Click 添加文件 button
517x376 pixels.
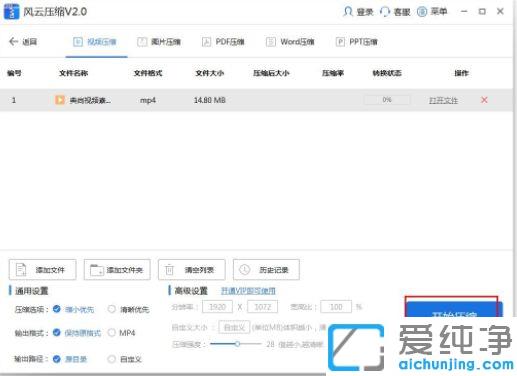(x=42, y=270)
